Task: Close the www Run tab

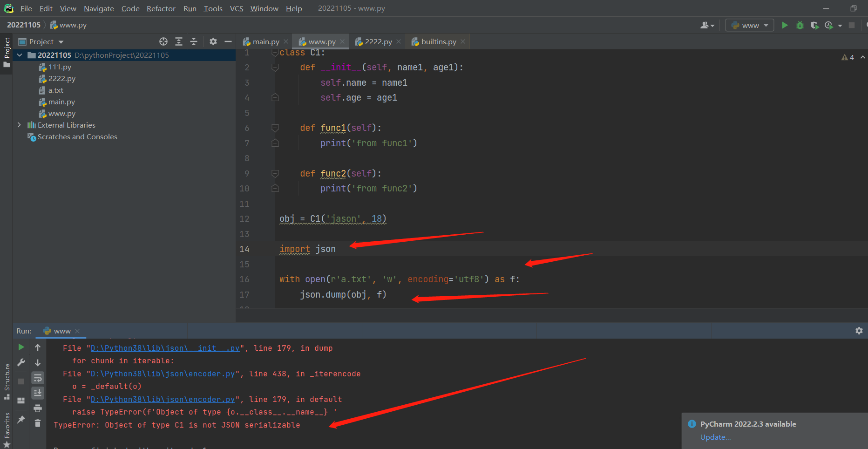Action: coord(77,331)
